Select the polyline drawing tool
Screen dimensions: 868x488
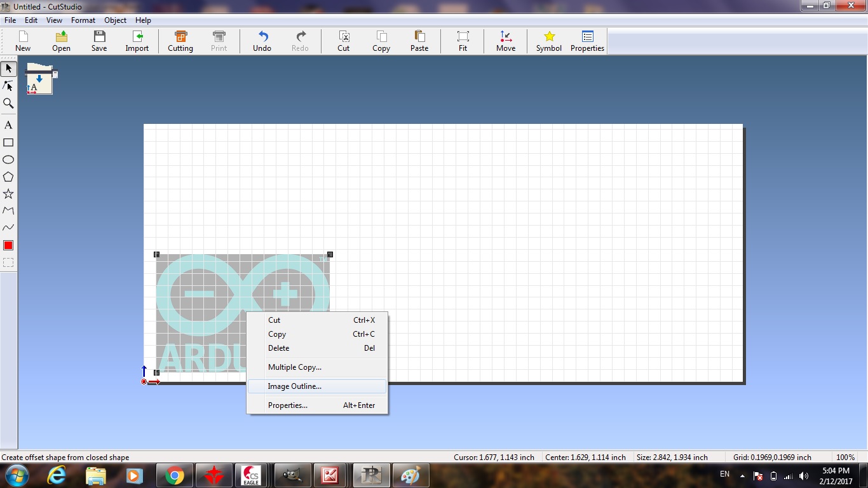tap(8, 210)
